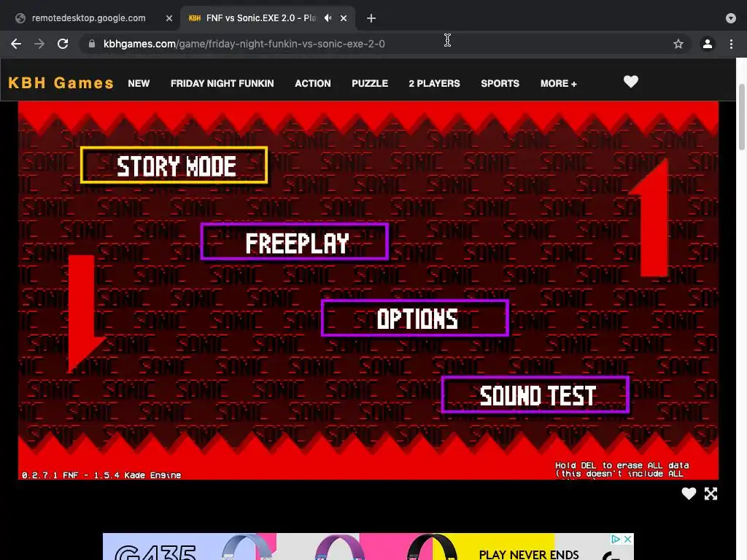747x560 pixels.
Task: View site info via the lock icon
Action: pyautogui.click(x=92, y=44)
